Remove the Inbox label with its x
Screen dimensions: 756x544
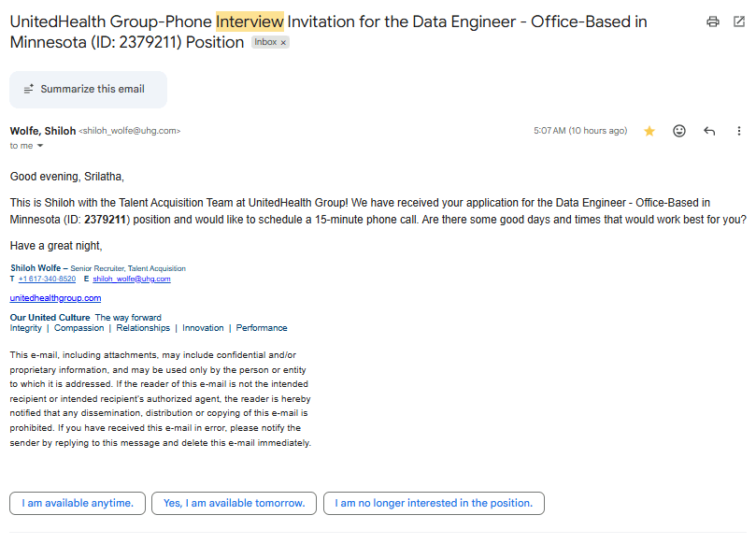[283, 42]
